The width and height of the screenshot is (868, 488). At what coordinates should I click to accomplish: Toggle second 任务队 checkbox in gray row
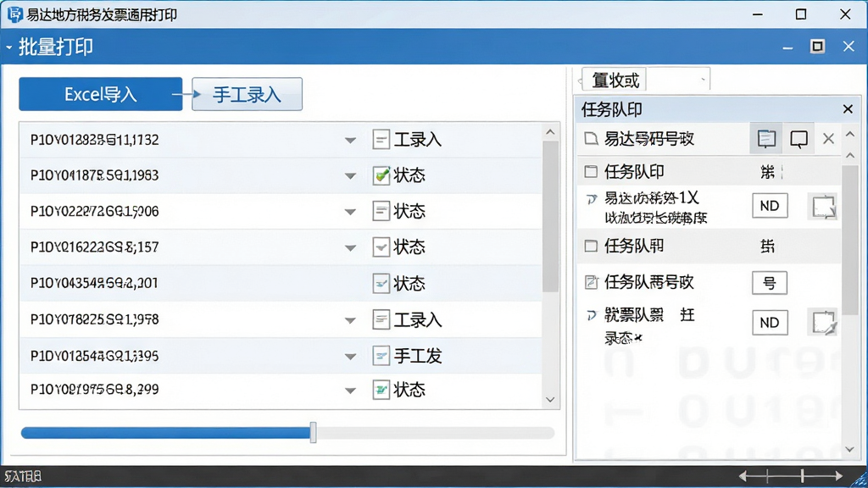pos(591,246)
